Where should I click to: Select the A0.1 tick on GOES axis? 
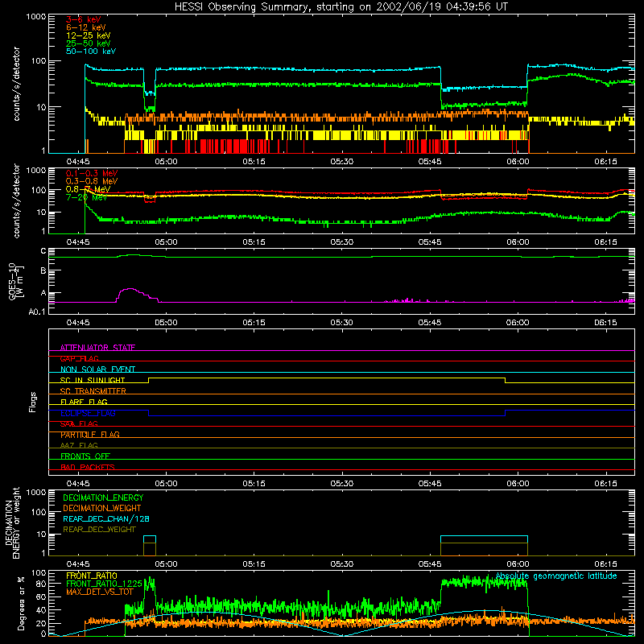37,312
